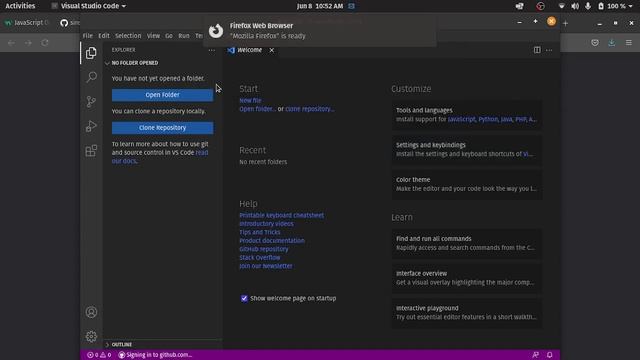Open the Edit menu
The image size is (640, 360).
tap(104, 36)
